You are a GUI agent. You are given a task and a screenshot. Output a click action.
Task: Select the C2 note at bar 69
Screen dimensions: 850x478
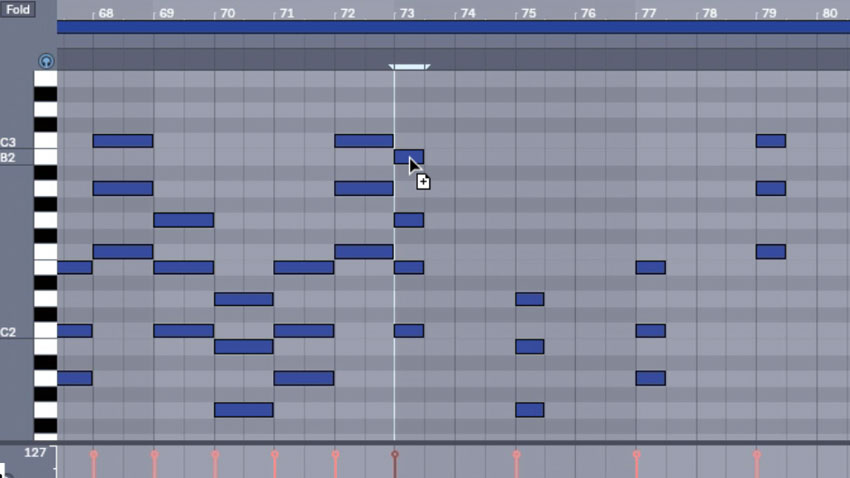184,331
